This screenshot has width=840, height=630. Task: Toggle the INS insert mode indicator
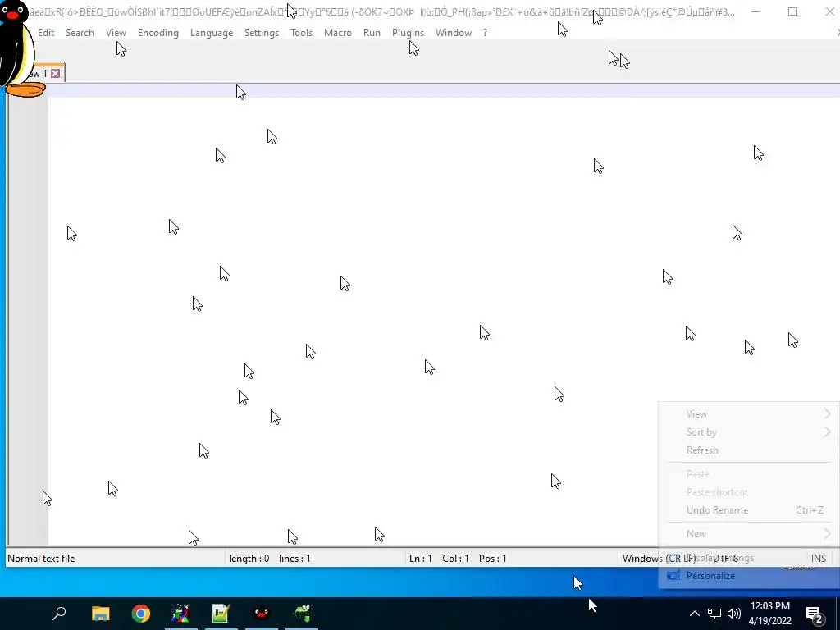[x=819, y=558]
